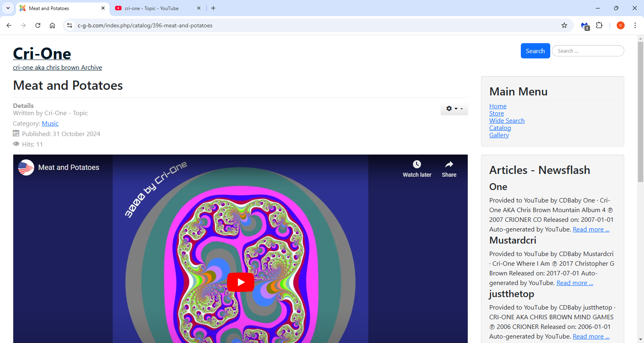View site information icon in address bar
This screenshot has width=644, height=343.
coord(70,25)
